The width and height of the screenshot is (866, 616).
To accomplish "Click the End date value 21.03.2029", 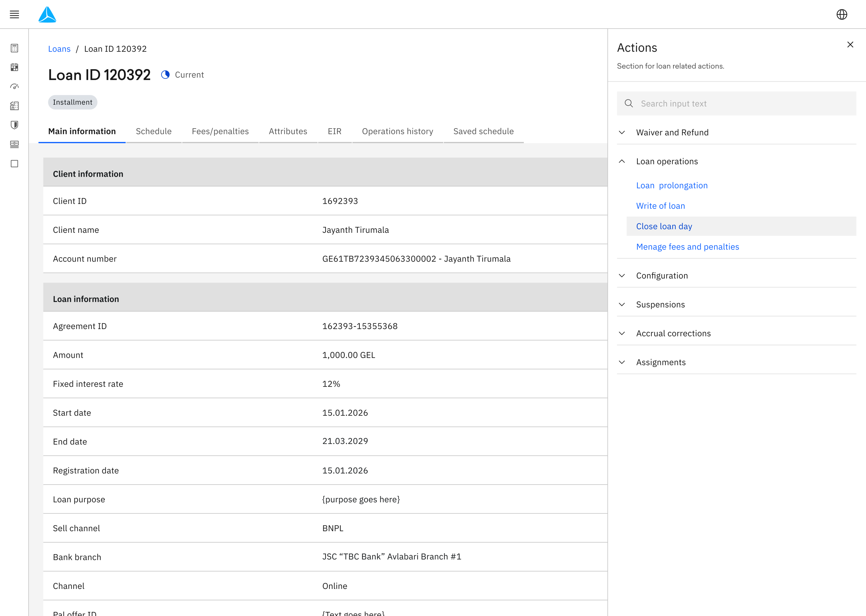I will 345,441.
